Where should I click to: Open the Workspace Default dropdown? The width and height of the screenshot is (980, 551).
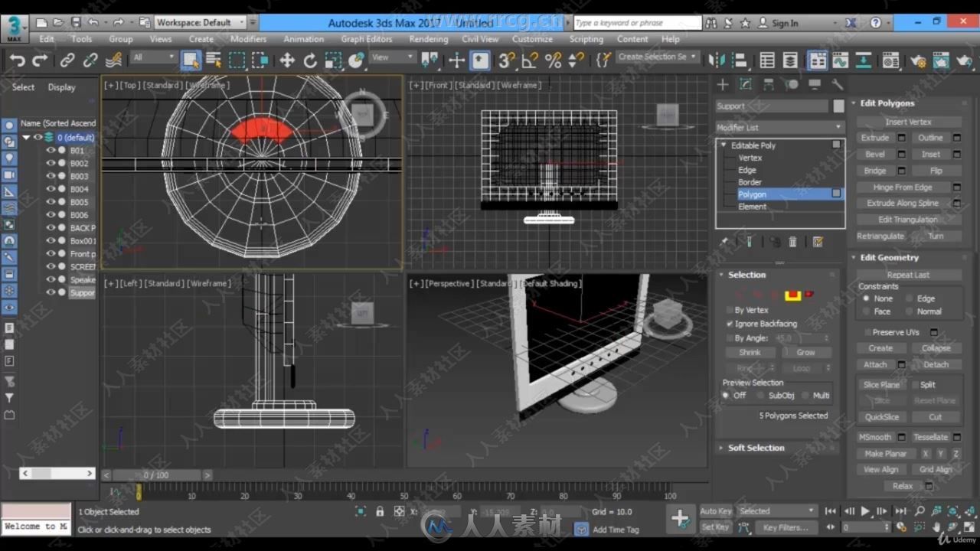tap(201, 23)
